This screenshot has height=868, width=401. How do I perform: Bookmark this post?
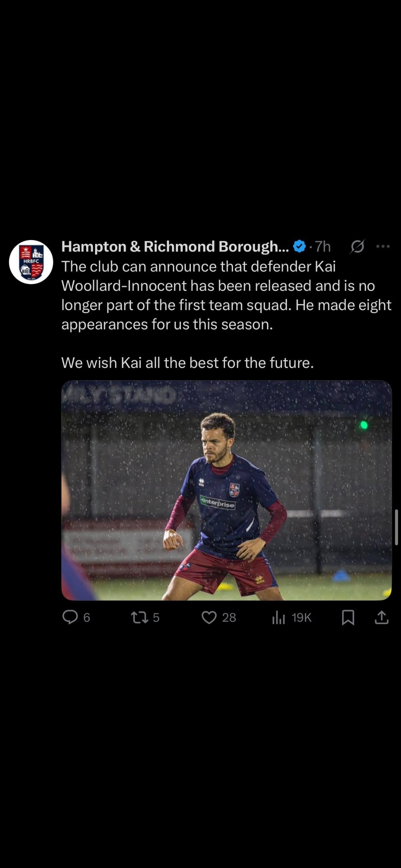click(x=348, y=617)
